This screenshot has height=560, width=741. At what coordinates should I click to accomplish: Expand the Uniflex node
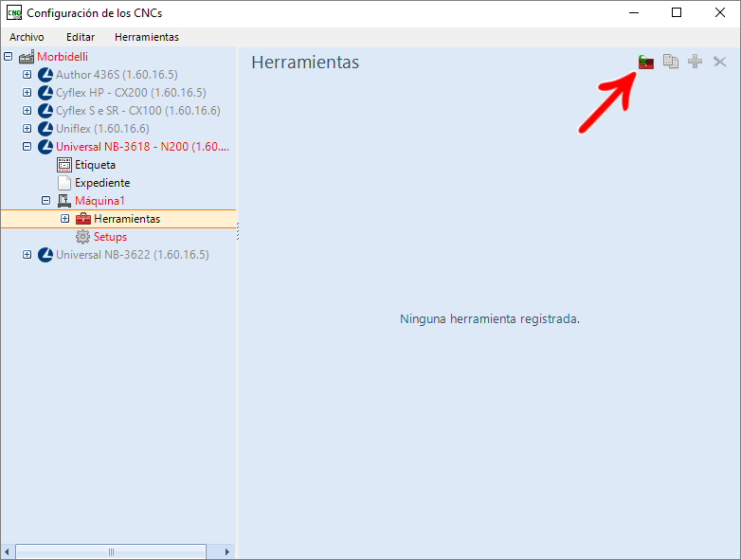point(27,128)
